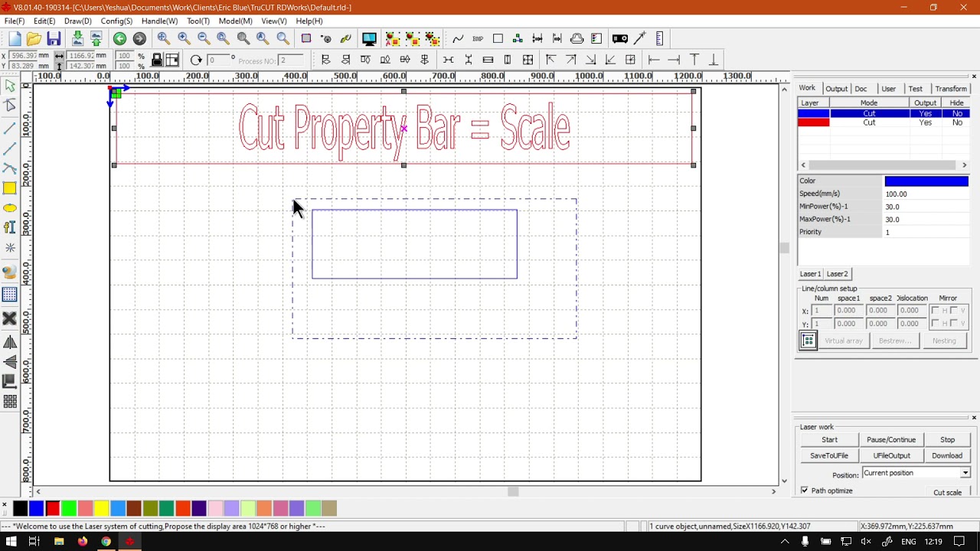Viewport: 980px width, 551px height.
Task: Open the Config menu
Action: (x=116, y=21)
